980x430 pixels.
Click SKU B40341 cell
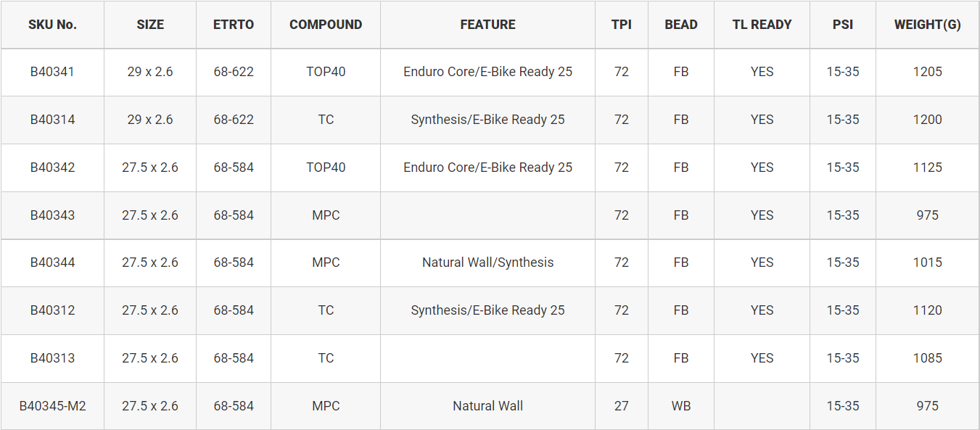tap(52, 72)
